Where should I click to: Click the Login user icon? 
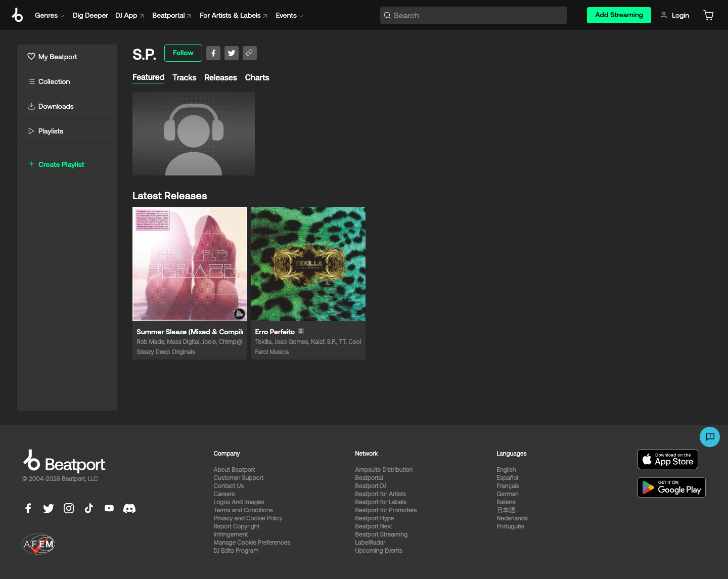(x=664, y=15)
